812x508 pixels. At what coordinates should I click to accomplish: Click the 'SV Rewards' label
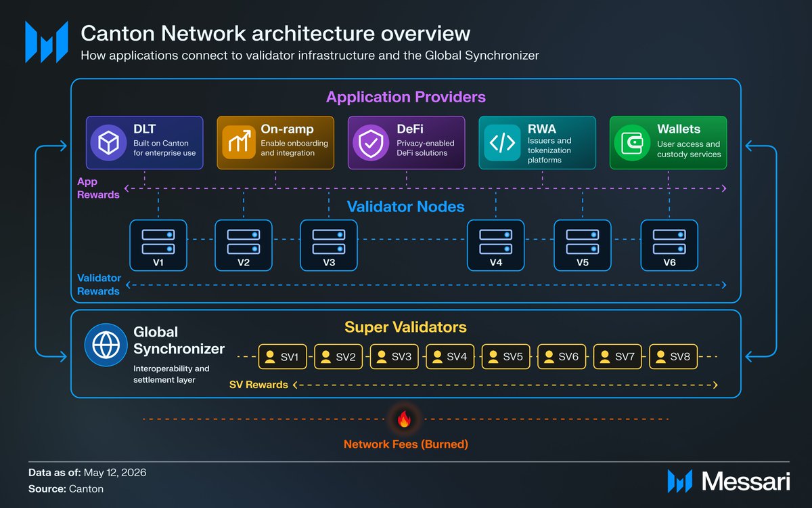(258, 385)
